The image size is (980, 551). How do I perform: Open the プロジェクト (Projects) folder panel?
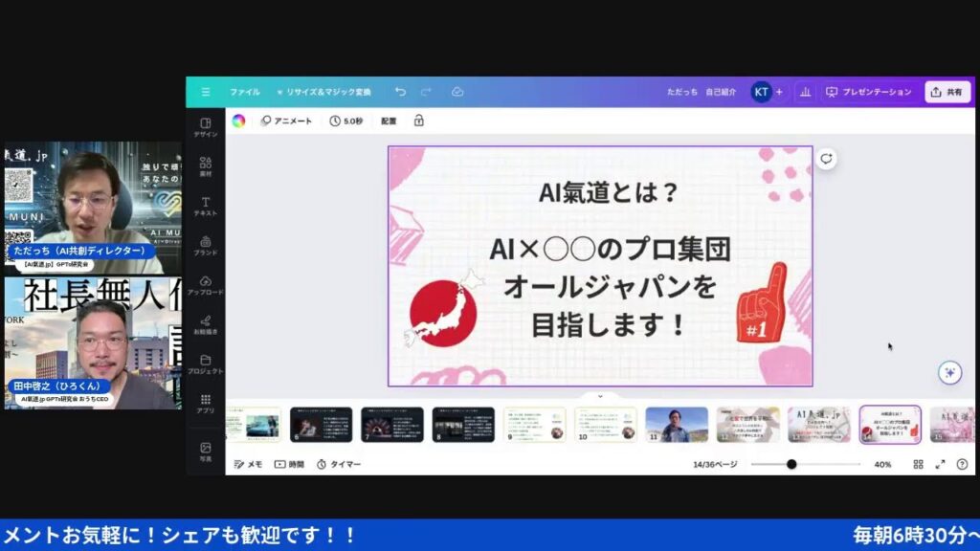205,364
